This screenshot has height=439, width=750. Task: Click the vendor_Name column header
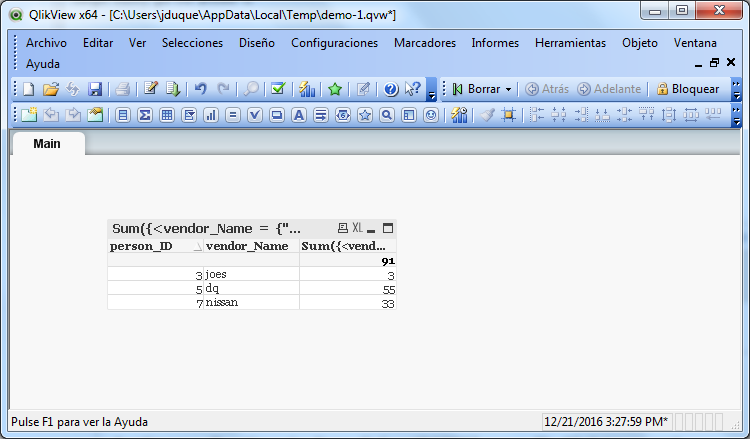coord(251,246)
